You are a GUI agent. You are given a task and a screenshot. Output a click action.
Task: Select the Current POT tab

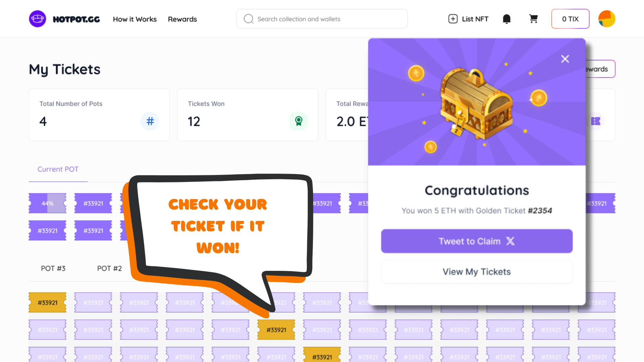pyautogui.click(x=58, y=169)
